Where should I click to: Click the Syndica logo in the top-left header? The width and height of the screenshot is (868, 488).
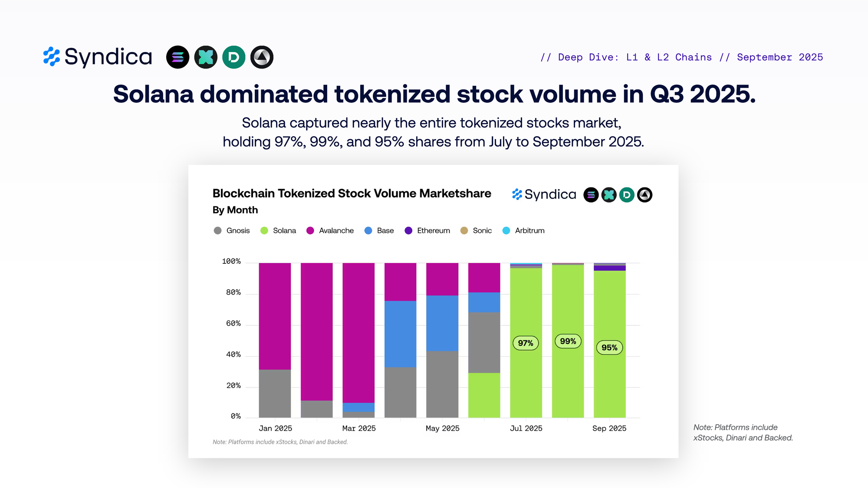tap(98, 57)
